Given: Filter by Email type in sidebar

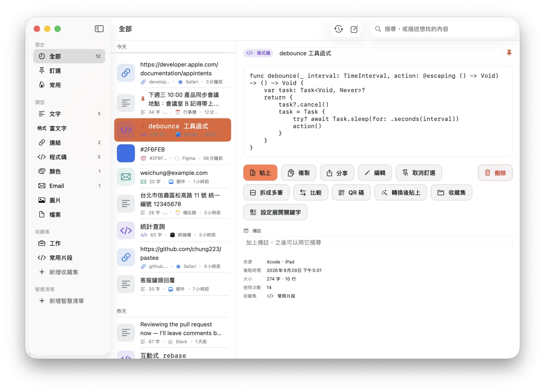Looking at the screenshot, I should point(69,186).
